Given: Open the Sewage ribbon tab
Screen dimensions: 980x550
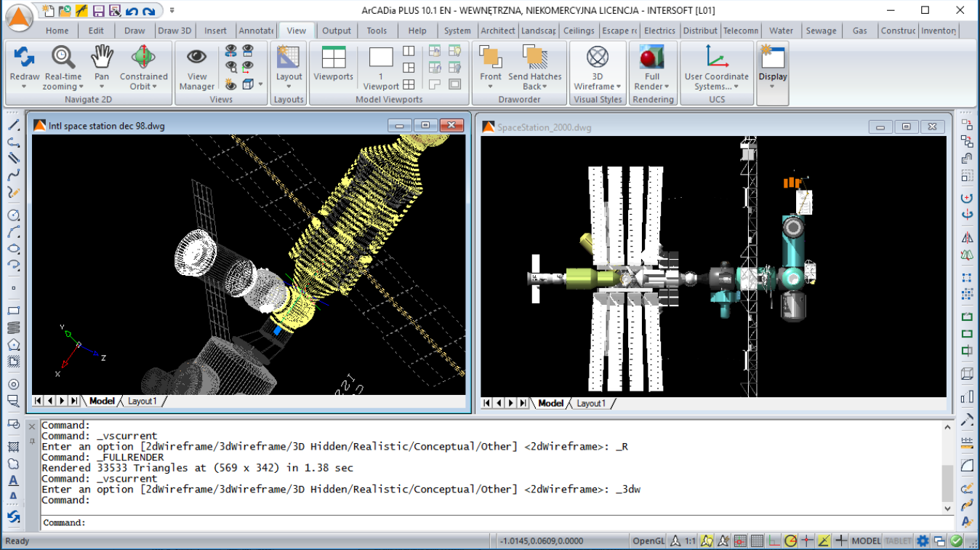Looking at the screenshot, I should click(x=821, y=31).
